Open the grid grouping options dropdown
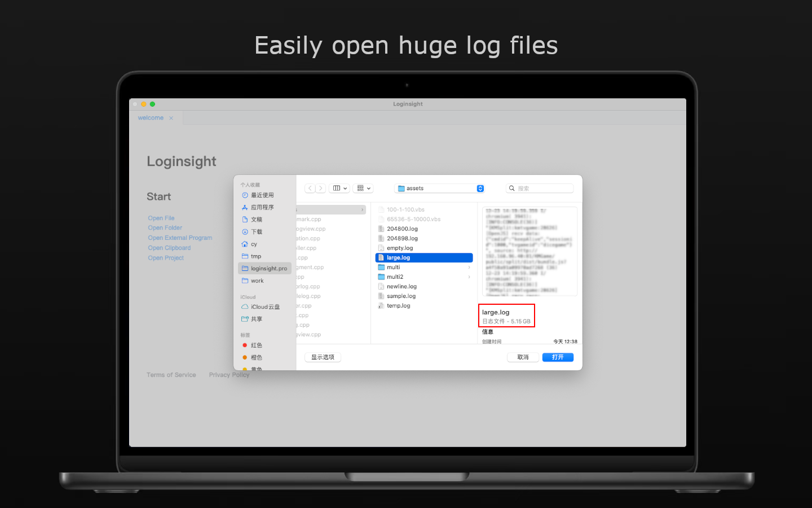Image resolution: width=812 pixels, height=508 pixels. point(364,189)
